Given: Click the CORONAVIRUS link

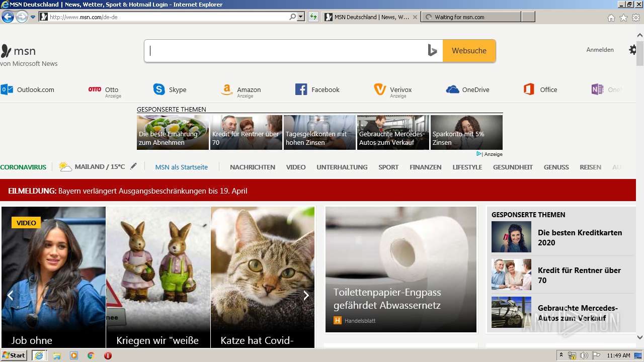Looking at the screenshot, I should click(x=23, y=167).
